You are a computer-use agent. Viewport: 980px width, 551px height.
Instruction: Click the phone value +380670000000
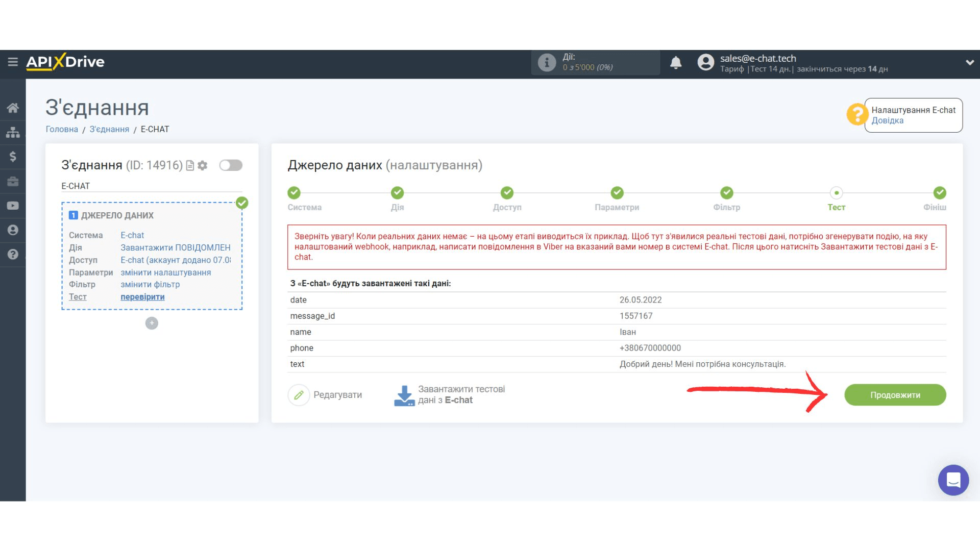[650, 348]
